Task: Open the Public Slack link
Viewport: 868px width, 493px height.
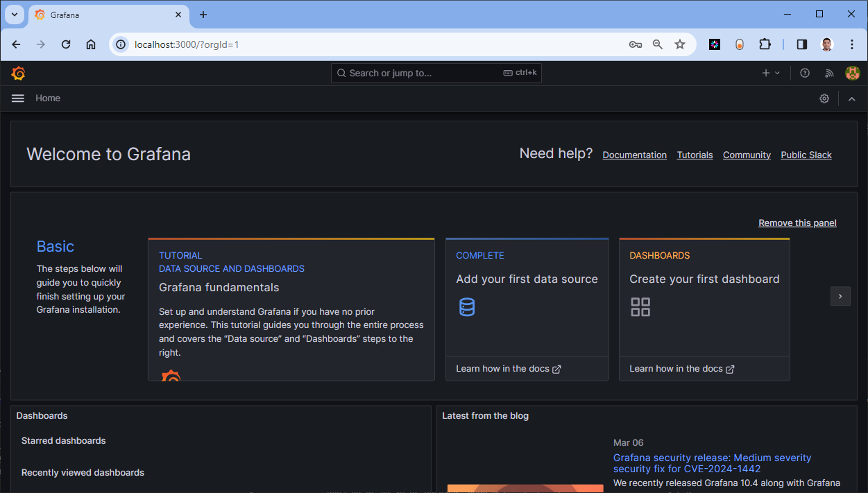Action: pyautogui.click(x=806, y=155)
